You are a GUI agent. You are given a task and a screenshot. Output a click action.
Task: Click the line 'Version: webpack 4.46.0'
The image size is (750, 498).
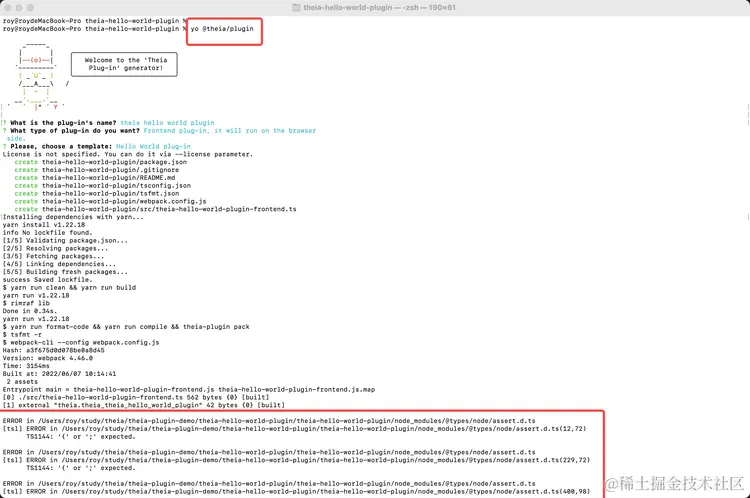tap(47, 358)
